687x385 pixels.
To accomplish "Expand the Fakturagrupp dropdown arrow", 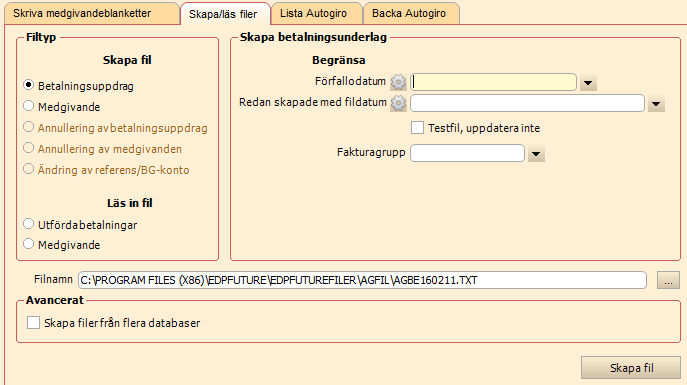I will point(536,154).
